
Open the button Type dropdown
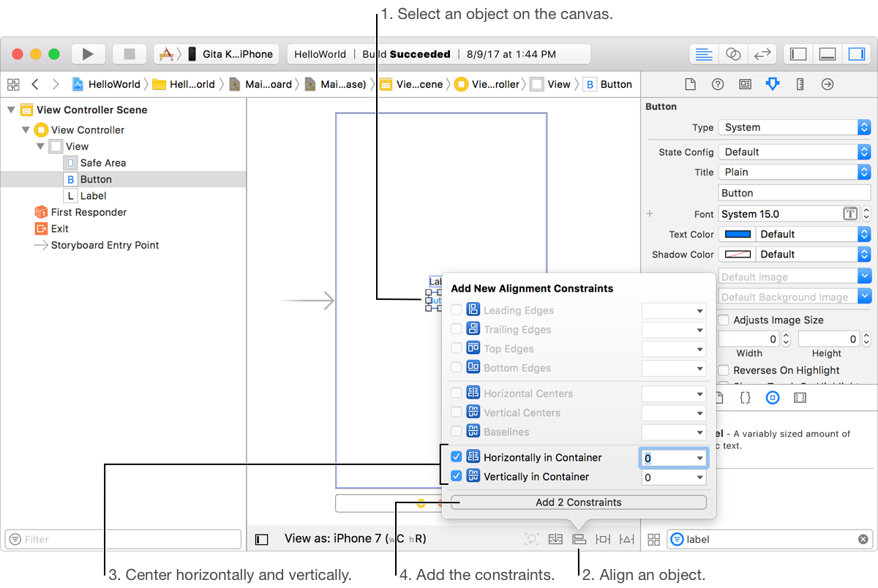coord(795,127)
